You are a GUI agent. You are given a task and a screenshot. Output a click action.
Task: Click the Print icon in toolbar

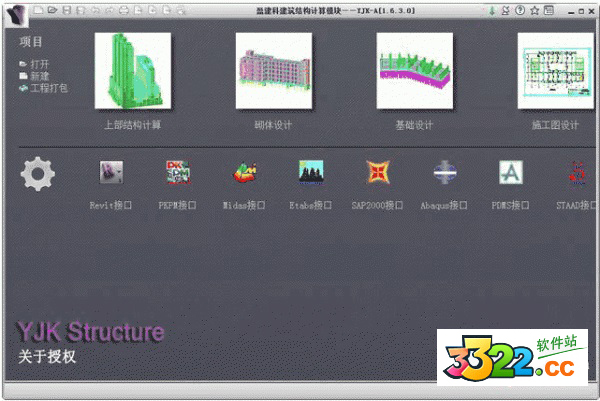(x=124, y=10)
